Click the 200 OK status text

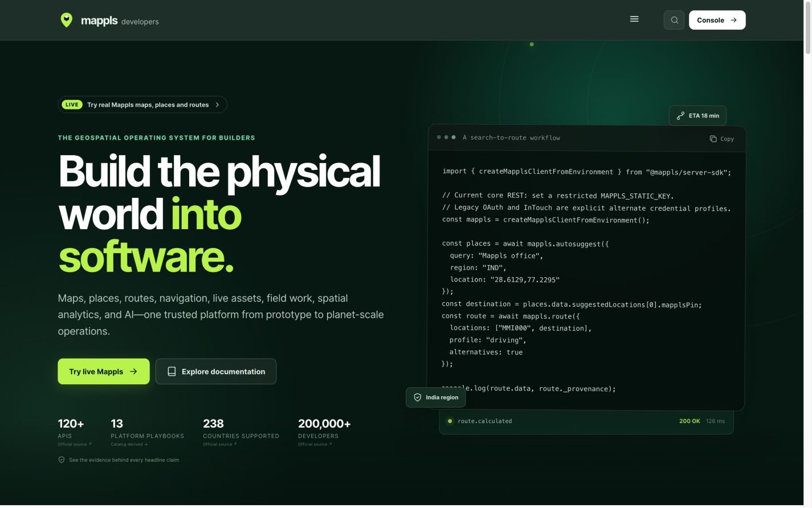click(x=689, y=421)
